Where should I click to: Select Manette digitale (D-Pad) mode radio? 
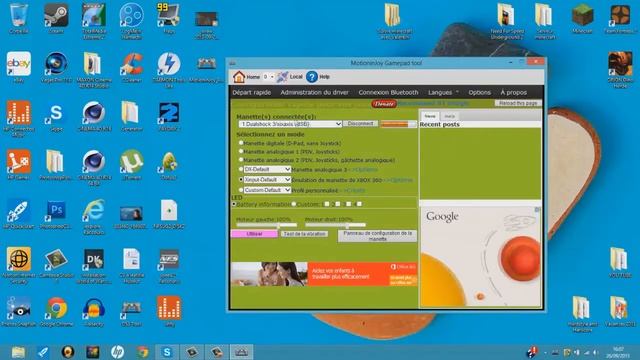click(x=241, y=143)
